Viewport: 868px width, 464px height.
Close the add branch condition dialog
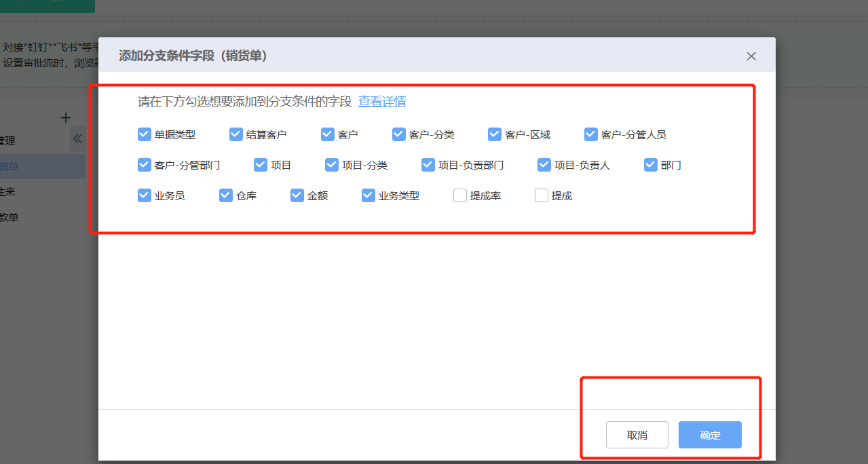click(751, 56)
